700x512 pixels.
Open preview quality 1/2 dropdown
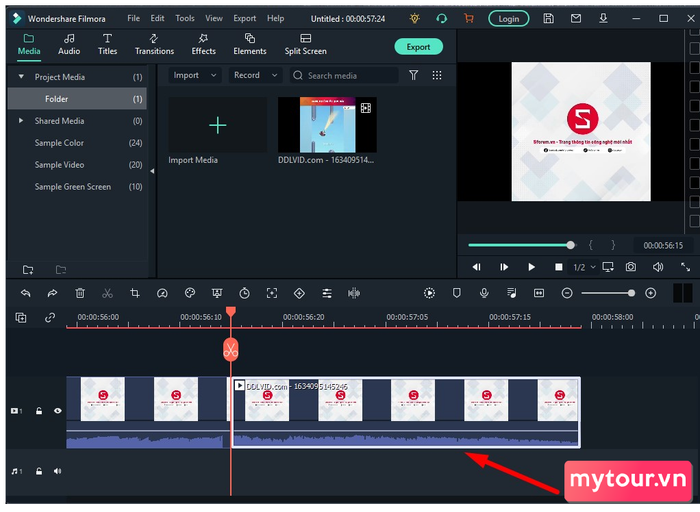coord(584,267)
